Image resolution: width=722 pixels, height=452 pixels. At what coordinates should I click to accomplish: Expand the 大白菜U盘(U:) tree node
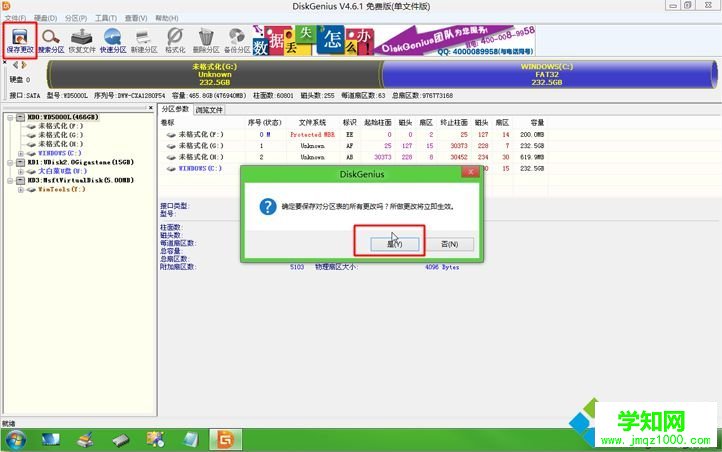21,172
